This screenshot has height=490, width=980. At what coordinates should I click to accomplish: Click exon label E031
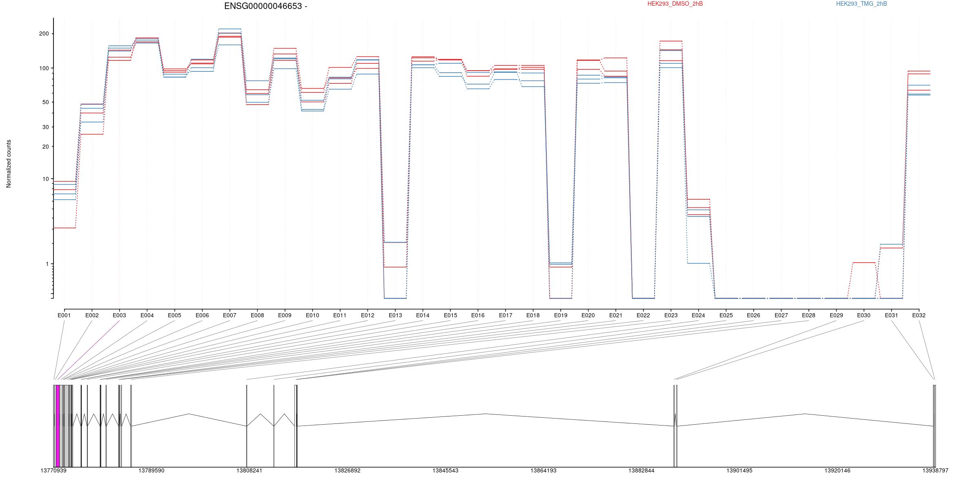pyautogui.click(x=891, y=315)
